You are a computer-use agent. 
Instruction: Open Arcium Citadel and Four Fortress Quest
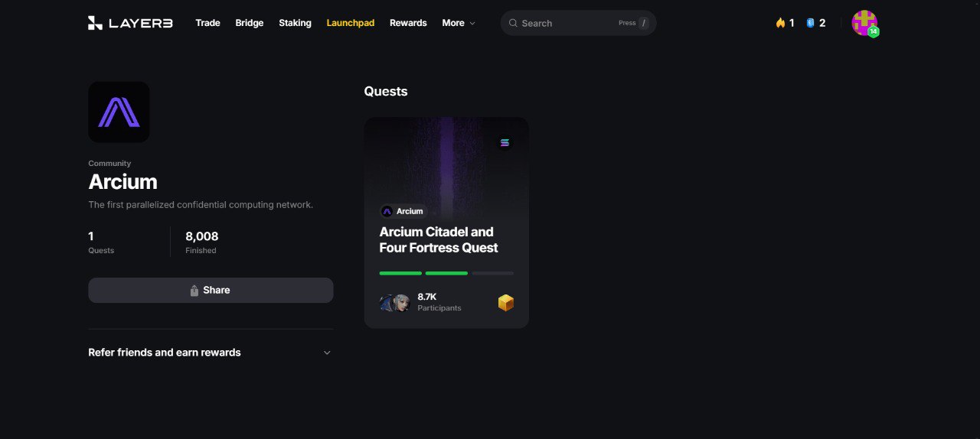pos(439,240)
